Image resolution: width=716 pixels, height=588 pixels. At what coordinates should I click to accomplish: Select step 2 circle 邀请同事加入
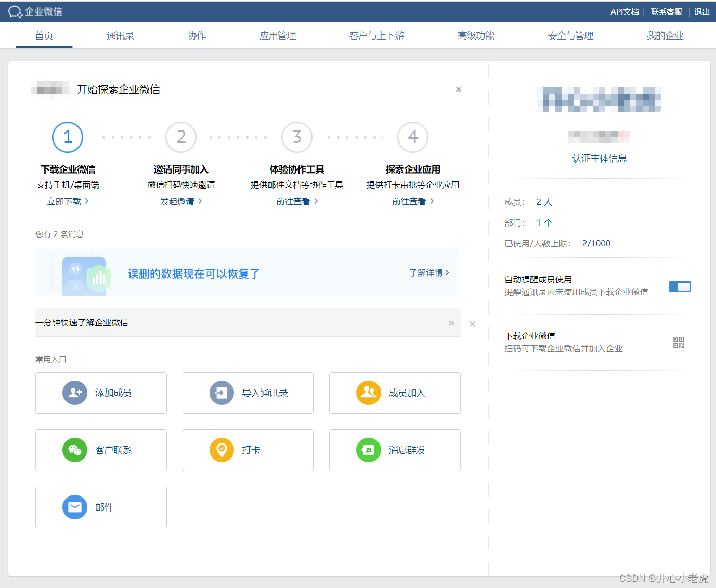pyautogui.click(x=181, y=137)
